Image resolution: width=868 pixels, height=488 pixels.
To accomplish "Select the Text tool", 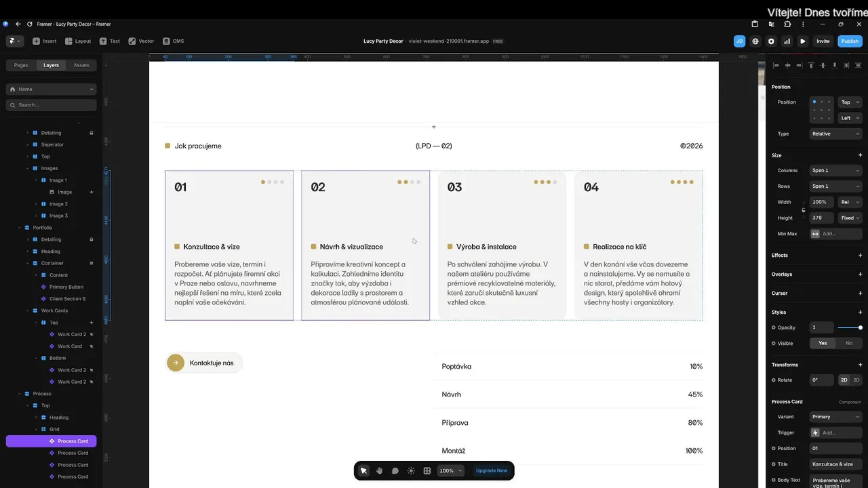I will pyautogui.click(x=110, y=41).
